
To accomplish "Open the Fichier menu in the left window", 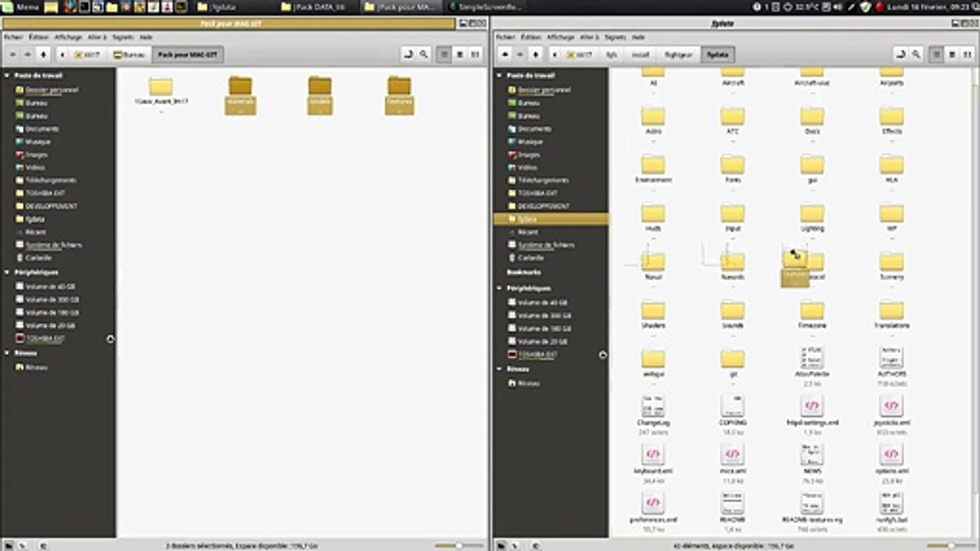I will pyautogui.click(x=13, y=37).
